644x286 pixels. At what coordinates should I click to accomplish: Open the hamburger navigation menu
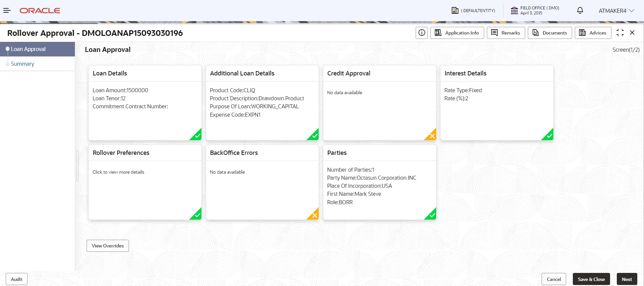point(7,11)
